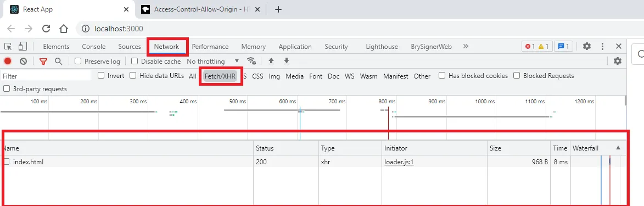Filter requests by Img type
The width and height of the screenshot is (644, 206).
[275, 76]
